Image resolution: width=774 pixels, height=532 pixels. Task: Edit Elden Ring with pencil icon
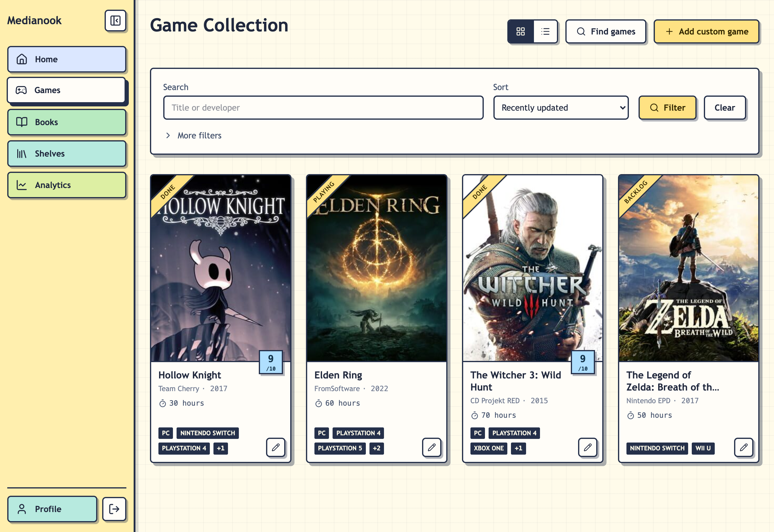(x=431, y=447)
